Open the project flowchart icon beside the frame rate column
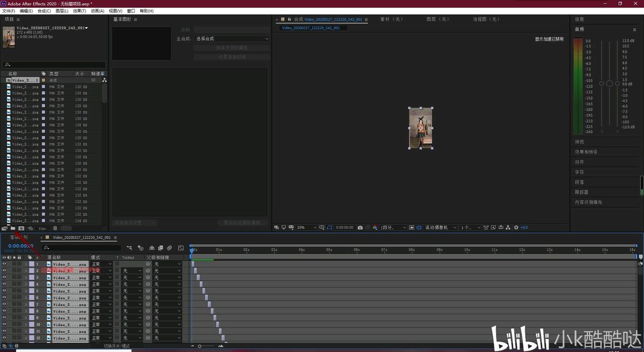 (104, 80)
